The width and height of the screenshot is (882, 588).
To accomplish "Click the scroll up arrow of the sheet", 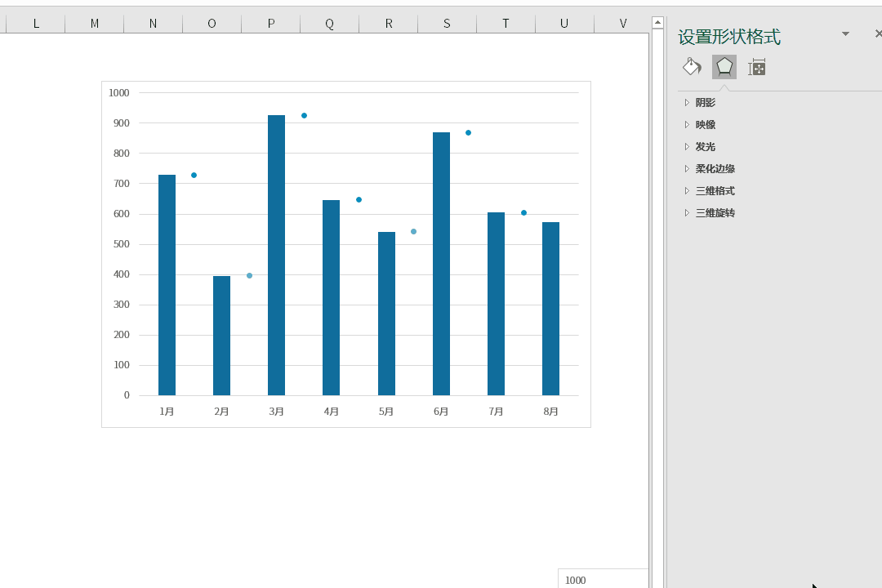I will (x=657, y=23).
